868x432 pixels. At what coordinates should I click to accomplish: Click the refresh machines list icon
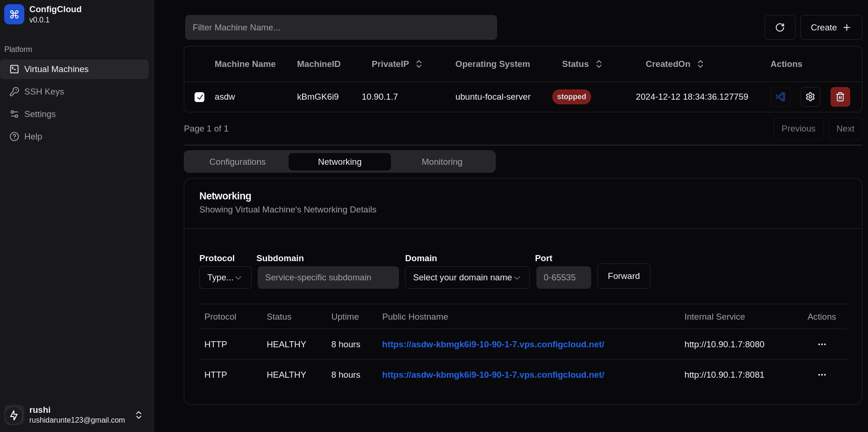780,28
